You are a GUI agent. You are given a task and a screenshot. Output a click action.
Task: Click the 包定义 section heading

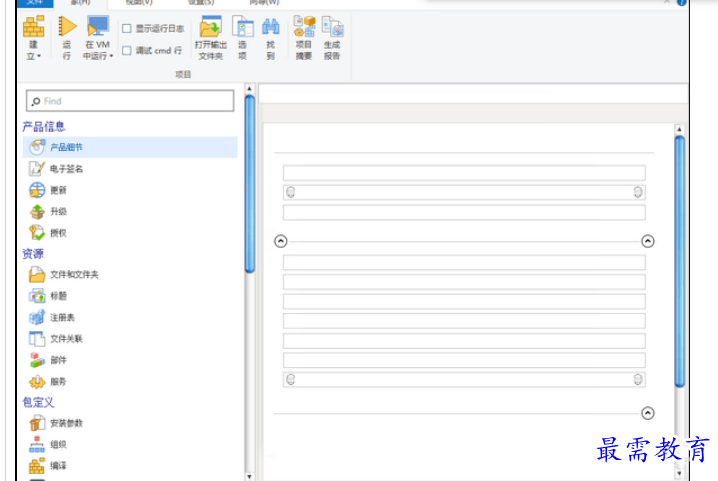click(x=38, y=402)
